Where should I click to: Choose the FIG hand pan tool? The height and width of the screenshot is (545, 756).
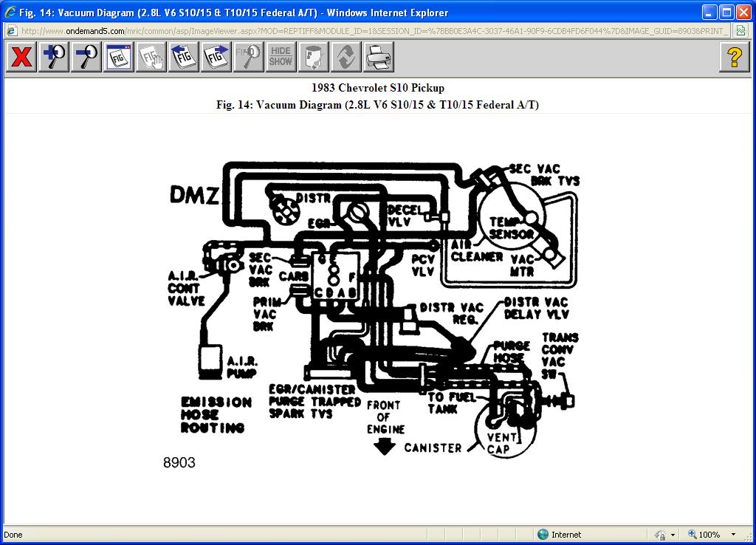point(151,57)
